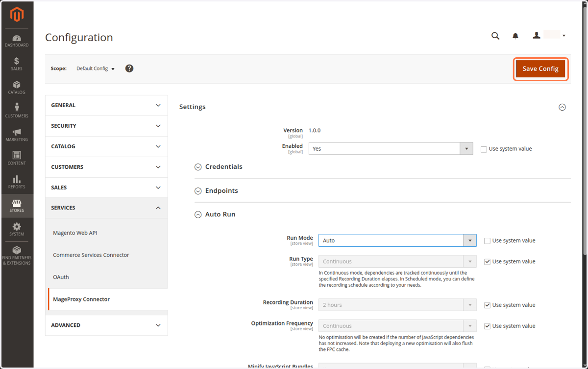Viewport: 588px width, 369px height.
Task: Expand the GENERAL config tab
Action: tap(106, 105)
